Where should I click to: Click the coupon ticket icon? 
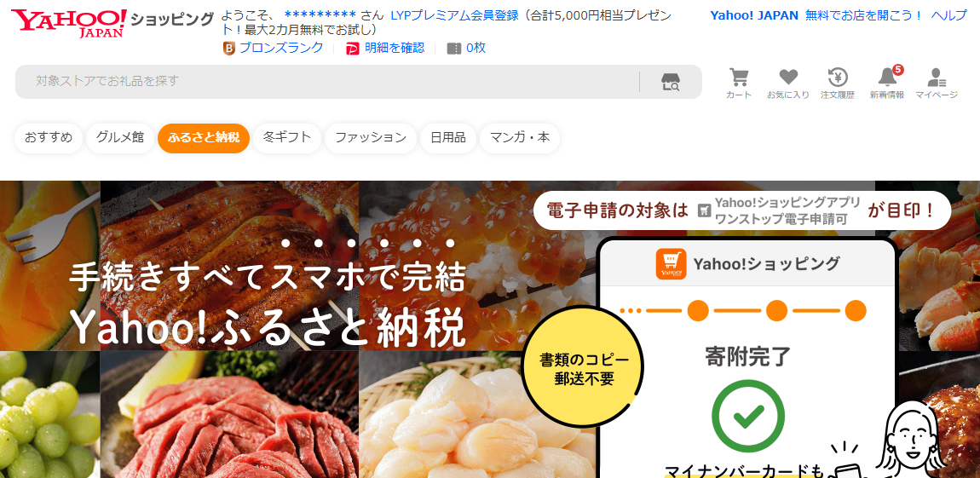pos(454,48)
